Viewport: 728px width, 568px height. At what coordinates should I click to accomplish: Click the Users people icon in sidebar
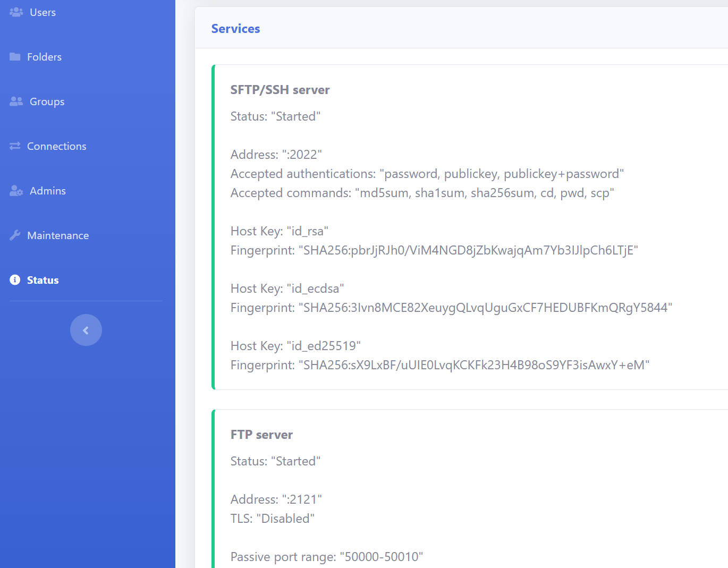[16, 12]
